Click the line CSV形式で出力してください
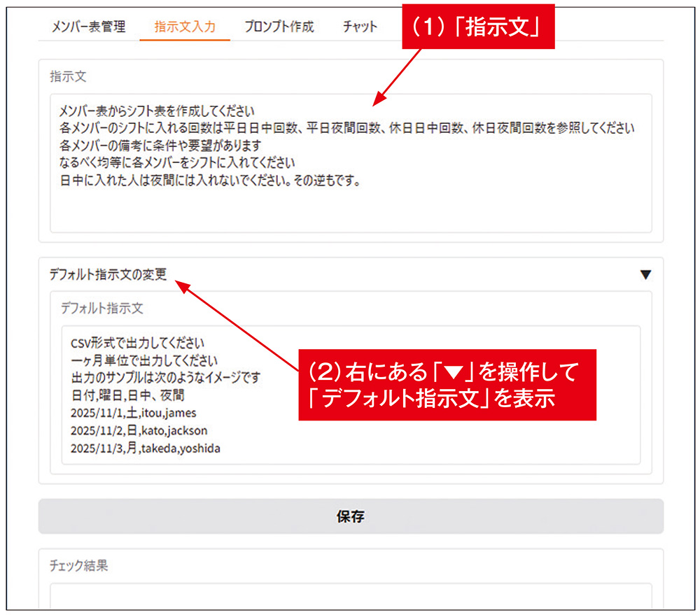Image resolution: width=700 pixels, height=615 pixels. pos(137,343)
